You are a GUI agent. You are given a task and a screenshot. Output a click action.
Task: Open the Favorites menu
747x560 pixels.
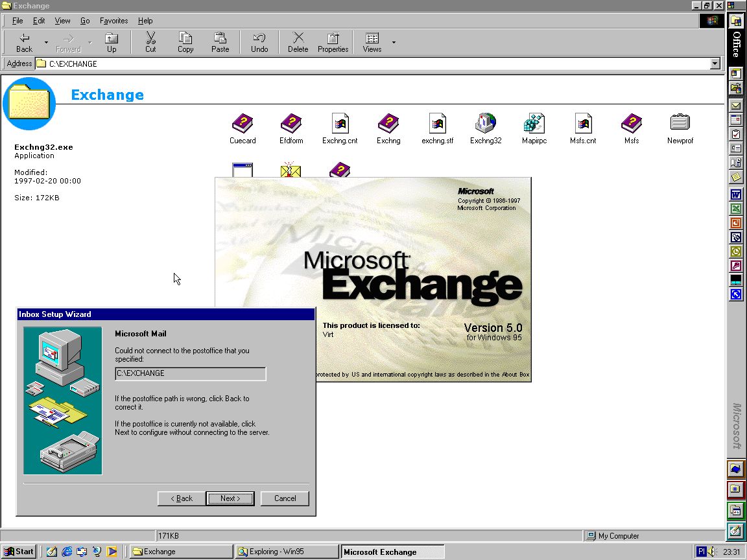tap(114, 21)
